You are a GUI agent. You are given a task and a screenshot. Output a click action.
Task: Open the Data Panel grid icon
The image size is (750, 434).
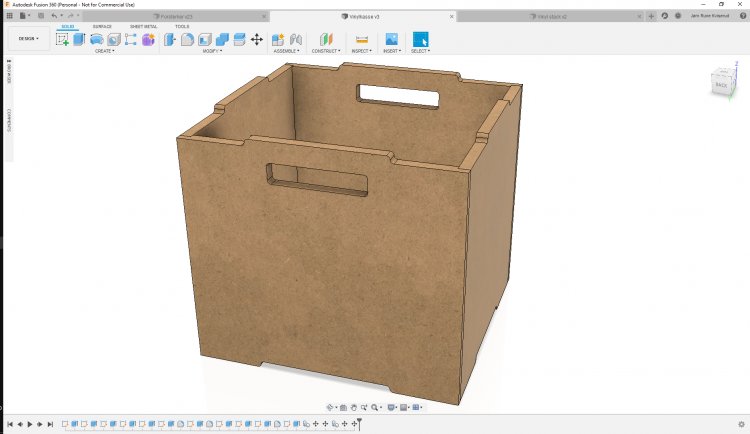pyautogui.click(x=9, y=16)
